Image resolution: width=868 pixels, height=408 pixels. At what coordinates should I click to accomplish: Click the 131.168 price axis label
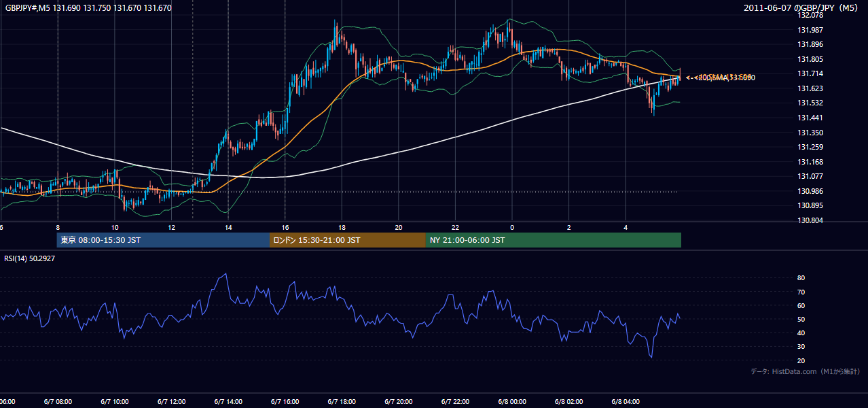click(x=811, y=162)
